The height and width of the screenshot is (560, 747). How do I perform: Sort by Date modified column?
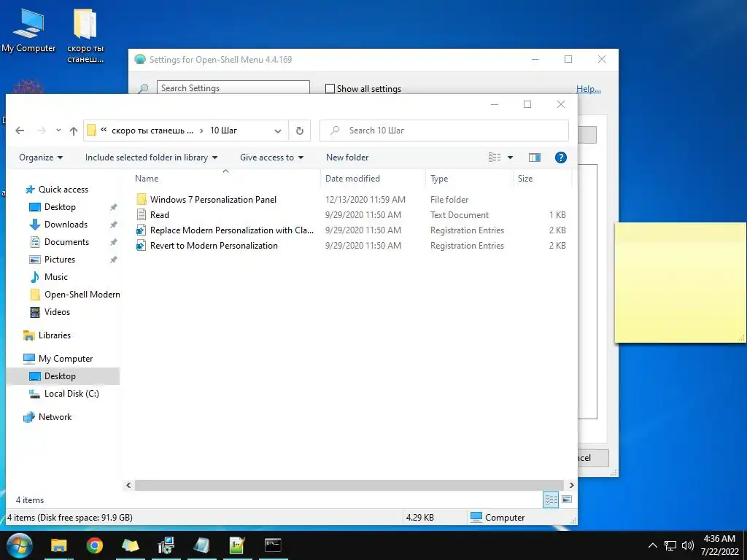(373, 179)
